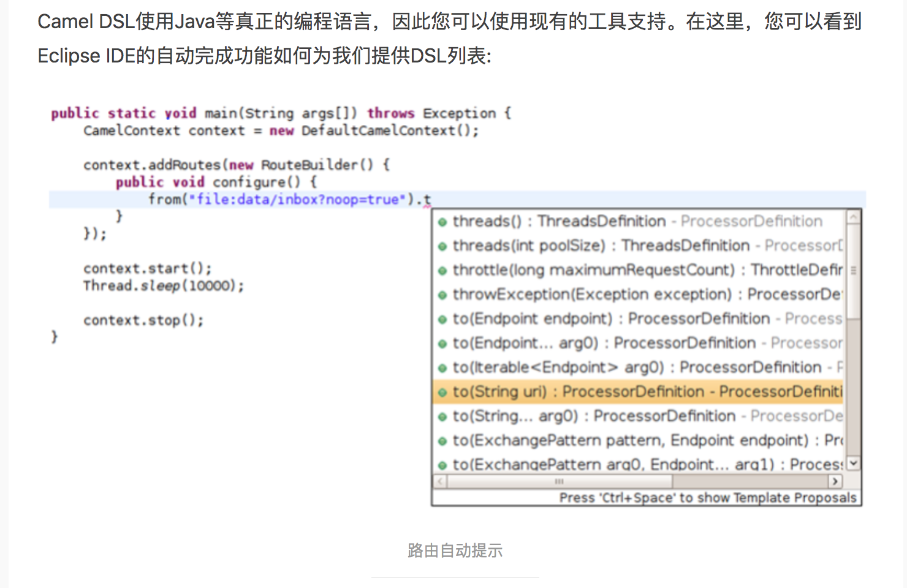This screenshot has height=588, width=907.
Task: Choose to(Endpoint endpoint) proposal
Action: (639, 318)
